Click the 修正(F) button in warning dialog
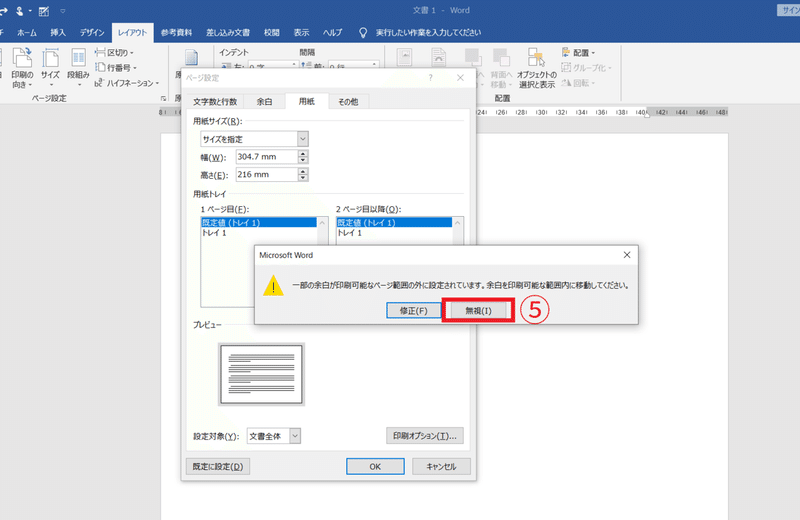800x520 pixels. click(413, 310)
